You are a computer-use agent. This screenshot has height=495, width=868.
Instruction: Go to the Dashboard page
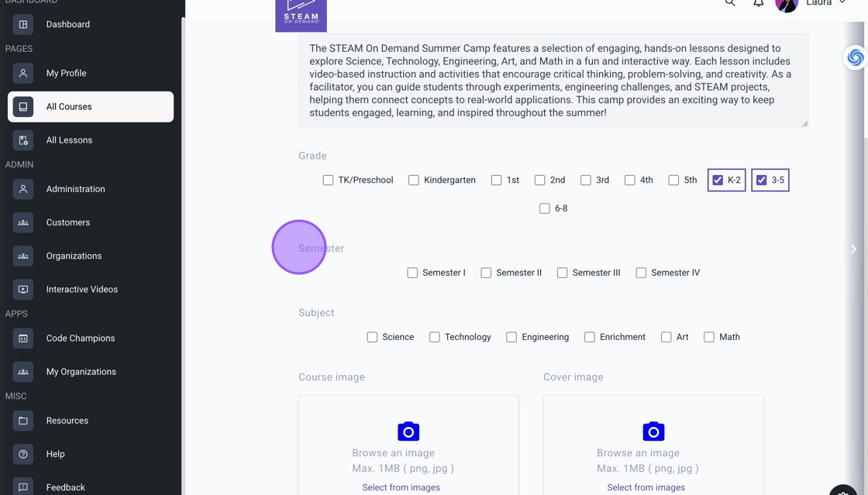67,25
